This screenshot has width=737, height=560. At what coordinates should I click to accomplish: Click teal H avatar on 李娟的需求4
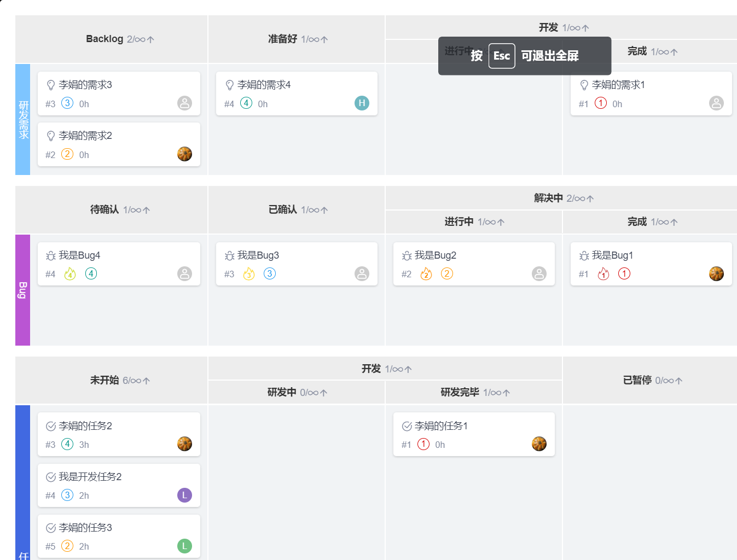(x=362, y=103)
